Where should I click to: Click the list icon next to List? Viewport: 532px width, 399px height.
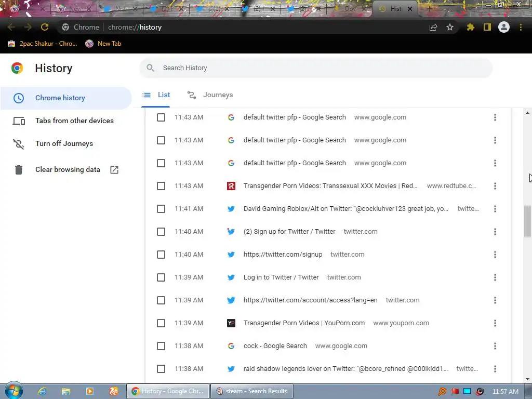[x=147, y=95]
